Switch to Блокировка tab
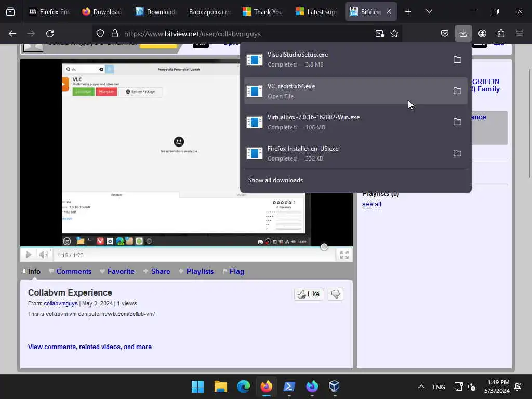Viewport: 532px width, 399px height. click(x=209, y=12)
